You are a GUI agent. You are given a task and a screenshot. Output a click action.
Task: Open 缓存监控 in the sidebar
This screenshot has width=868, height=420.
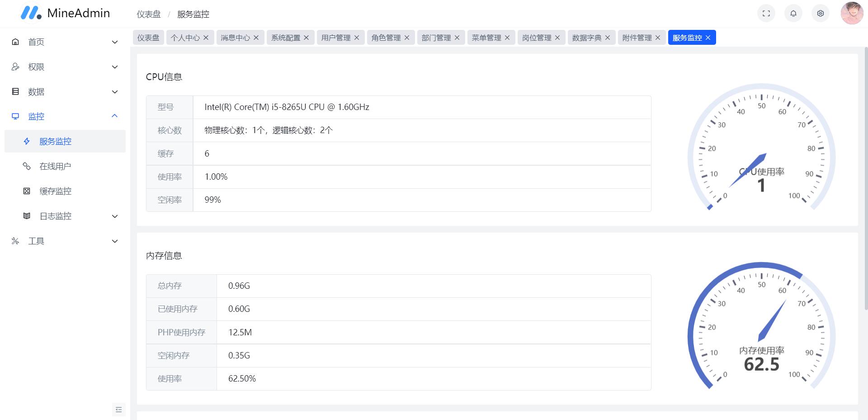65,191
